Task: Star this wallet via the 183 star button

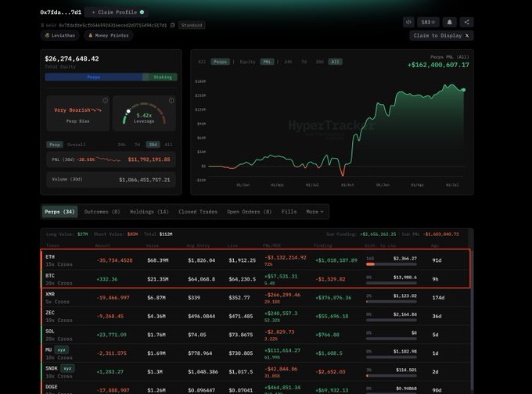Action: 428,22
